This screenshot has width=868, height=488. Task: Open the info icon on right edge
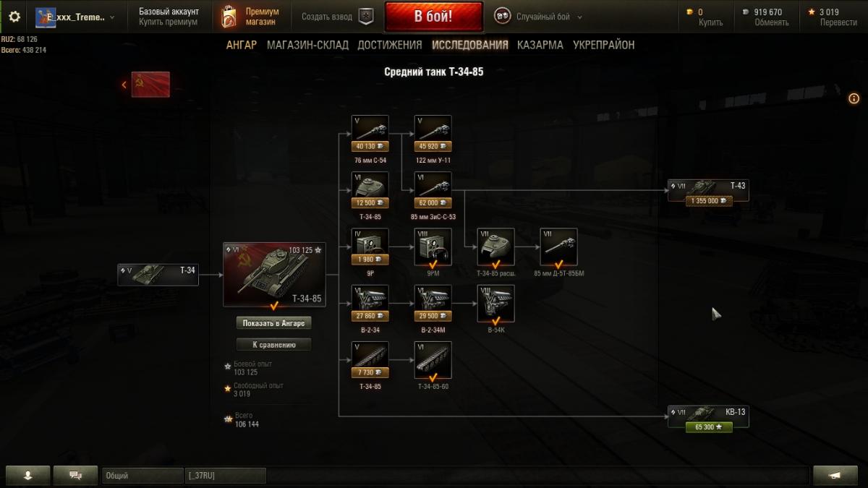(854, 99)
